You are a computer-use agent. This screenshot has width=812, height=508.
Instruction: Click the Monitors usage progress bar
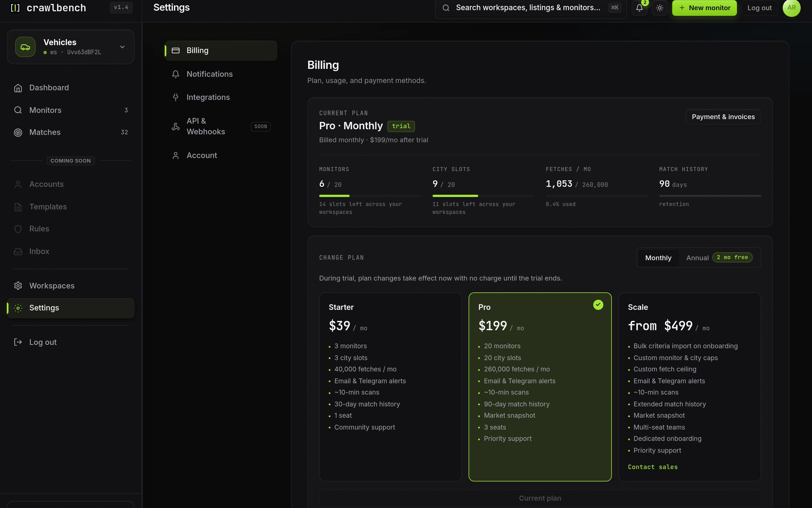[370, 196]
